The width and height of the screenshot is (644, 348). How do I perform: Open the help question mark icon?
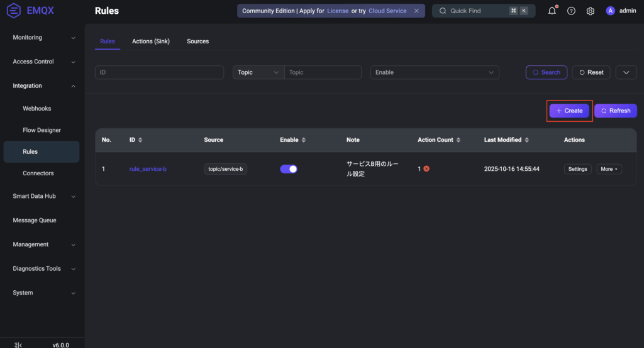571,11
